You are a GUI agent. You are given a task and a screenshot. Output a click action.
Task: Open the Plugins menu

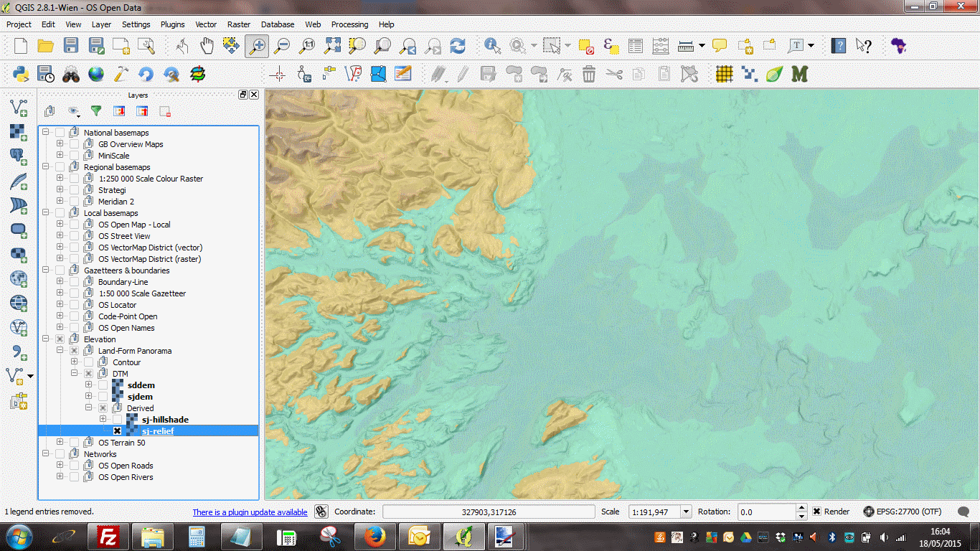(172, 24)
